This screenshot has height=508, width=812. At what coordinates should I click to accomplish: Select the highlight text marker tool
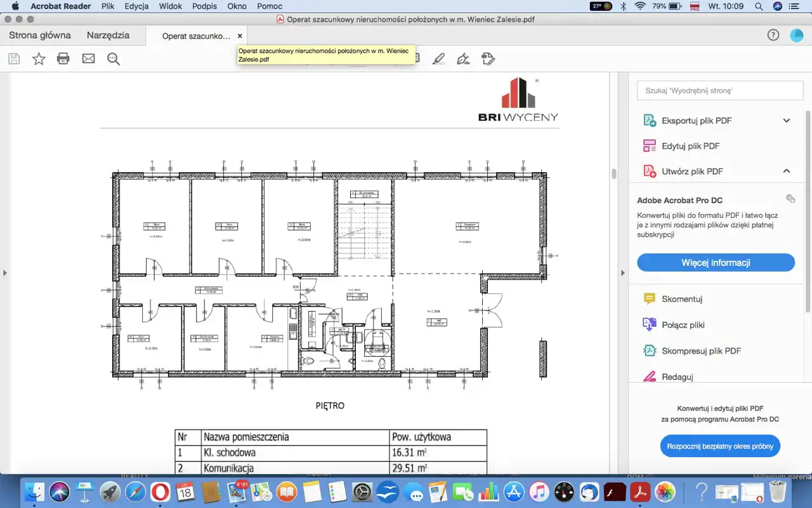(438, 59)
